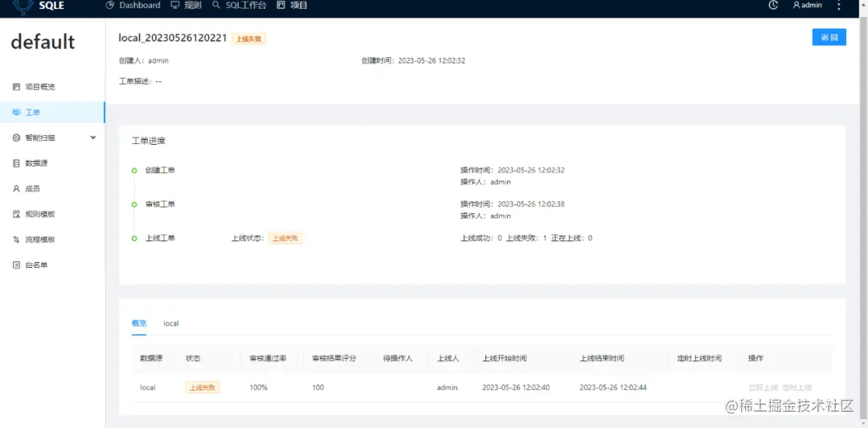The width and height of the screenshot is (868, 428).
Task: Click the admin user avatar icon
Action: (796, 5)
